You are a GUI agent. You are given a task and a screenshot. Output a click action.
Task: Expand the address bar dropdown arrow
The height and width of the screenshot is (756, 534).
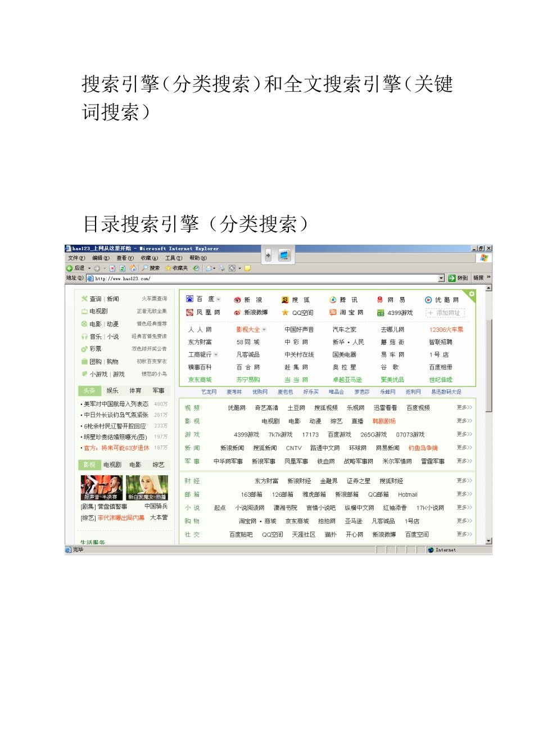pyautogui.click(x=441, y=278)
